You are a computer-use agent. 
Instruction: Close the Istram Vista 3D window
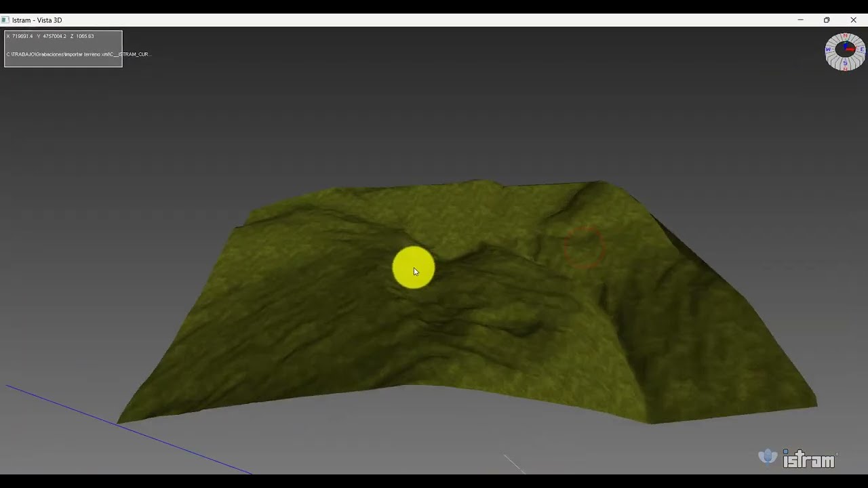click(x=853, y=20)
